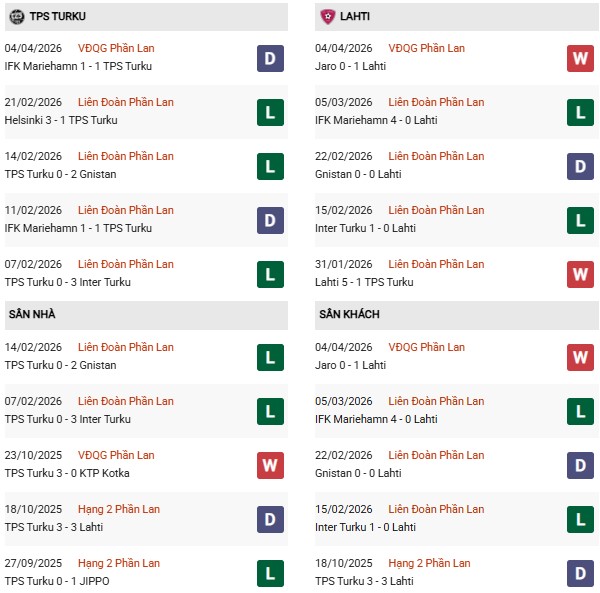Viewport: 600px width, 593px height.
Task: Click the TPS Turku 3 - 0 KTP Kotka result
Action: 67,473
